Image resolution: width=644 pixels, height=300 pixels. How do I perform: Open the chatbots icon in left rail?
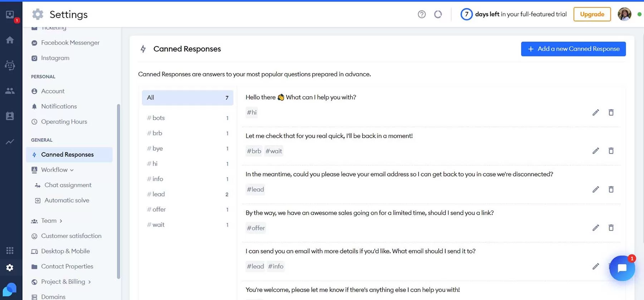[x=10, y=65]
